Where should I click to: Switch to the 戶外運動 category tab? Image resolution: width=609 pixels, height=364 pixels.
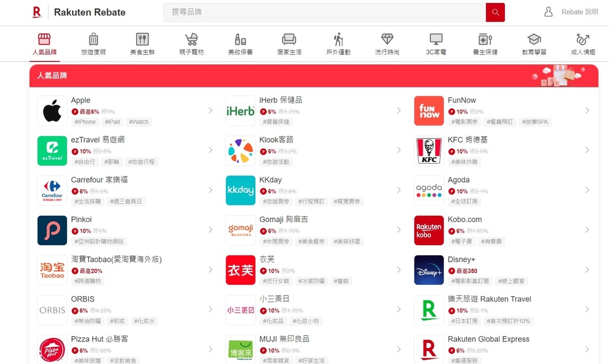pyautogui.click(x=338, y=44)
